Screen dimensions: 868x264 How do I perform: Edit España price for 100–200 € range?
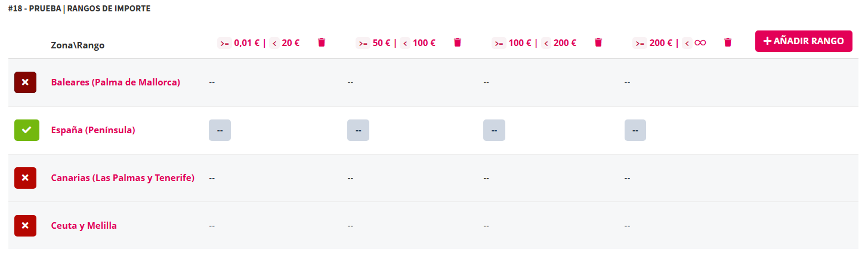(494, 130)
